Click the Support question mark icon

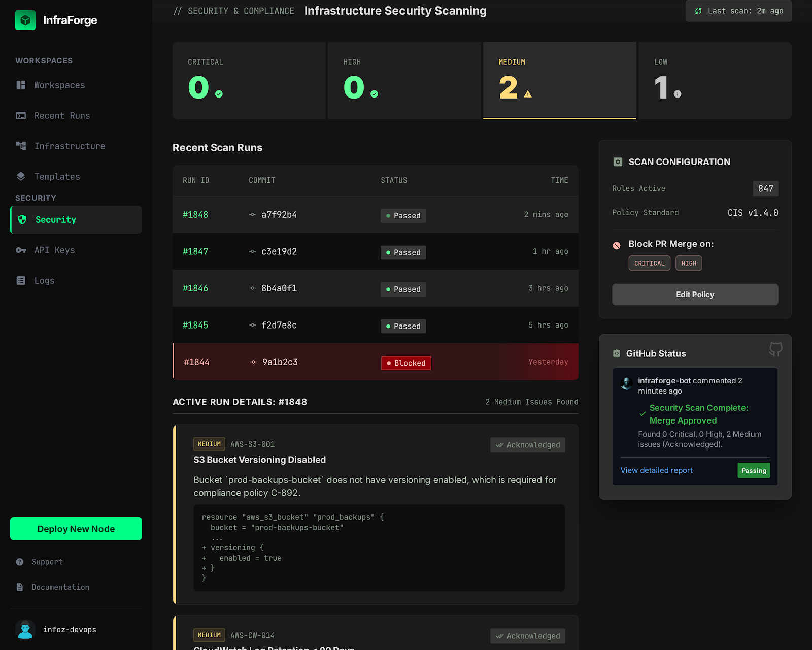[x=20, y=562]
